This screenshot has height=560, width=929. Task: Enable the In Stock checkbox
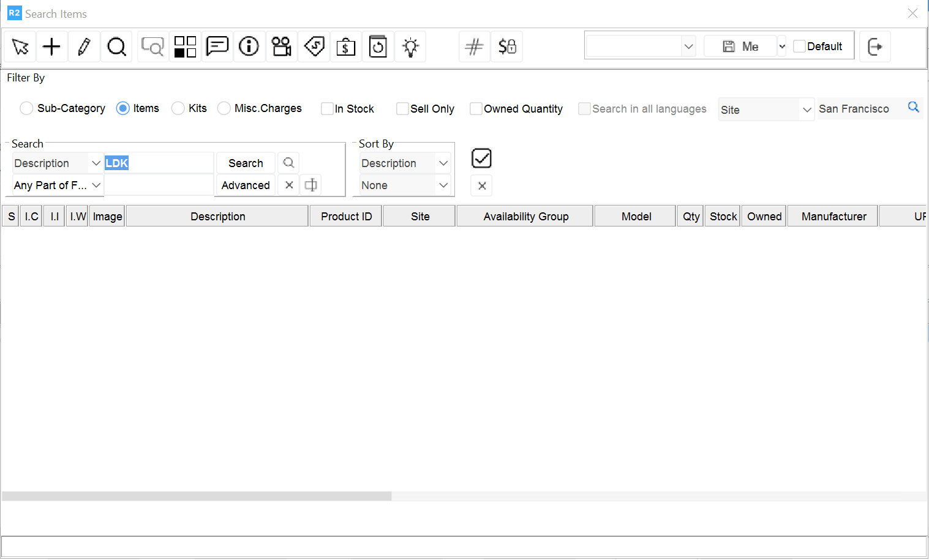tap(327, 109)
